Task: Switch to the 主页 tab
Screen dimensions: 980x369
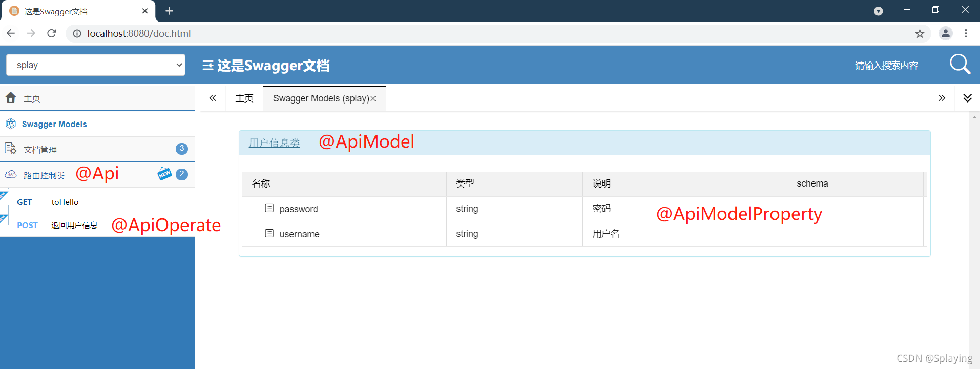Action: tap(244, 98)
